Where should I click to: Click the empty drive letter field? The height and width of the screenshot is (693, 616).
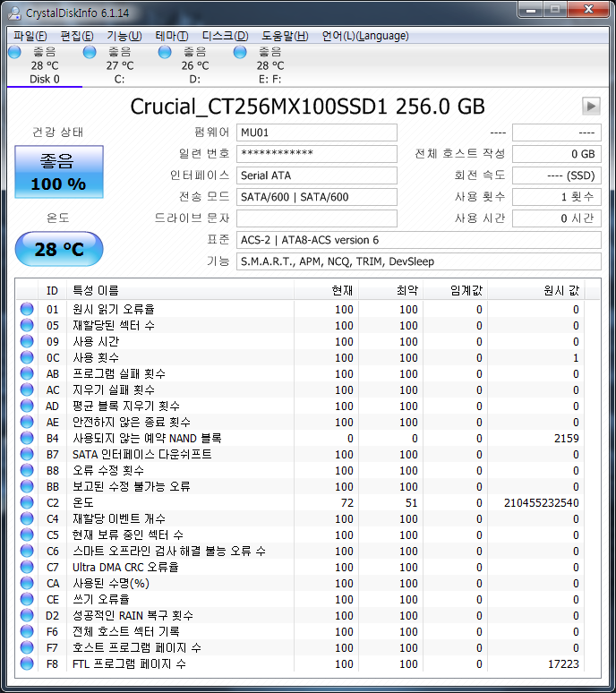[x=316, y=218]
